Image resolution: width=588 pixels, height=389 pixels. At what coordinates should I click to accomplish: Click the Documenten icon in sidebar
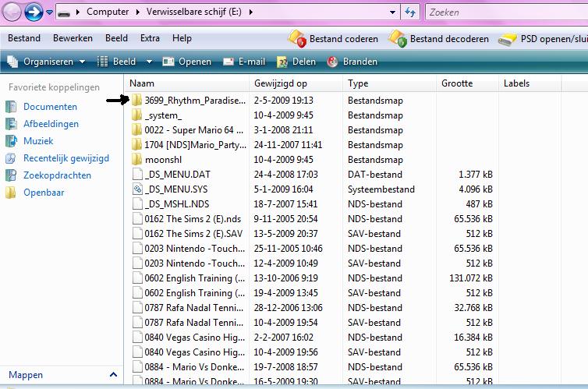click(x=11, y=107)
